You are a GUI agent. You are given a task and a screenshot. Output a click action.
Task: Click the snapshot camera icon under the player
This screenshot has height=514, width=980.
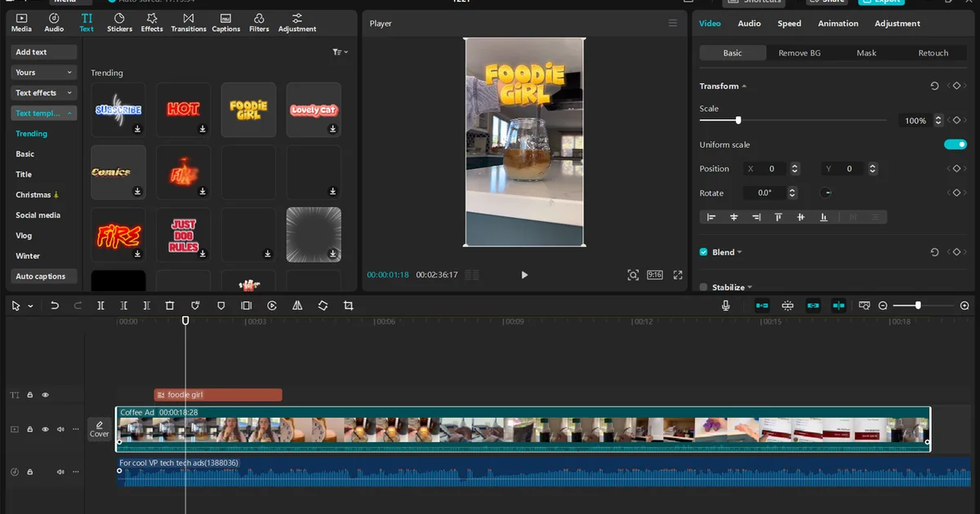tap(633, 275)
